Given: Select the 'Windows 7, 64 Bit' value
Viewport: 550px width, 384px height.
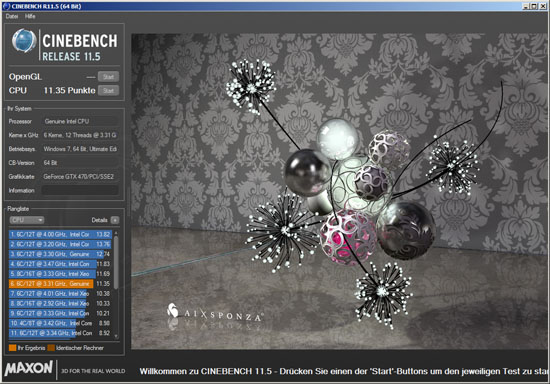Looking at the screenshot, I should [x=80, y=149].
